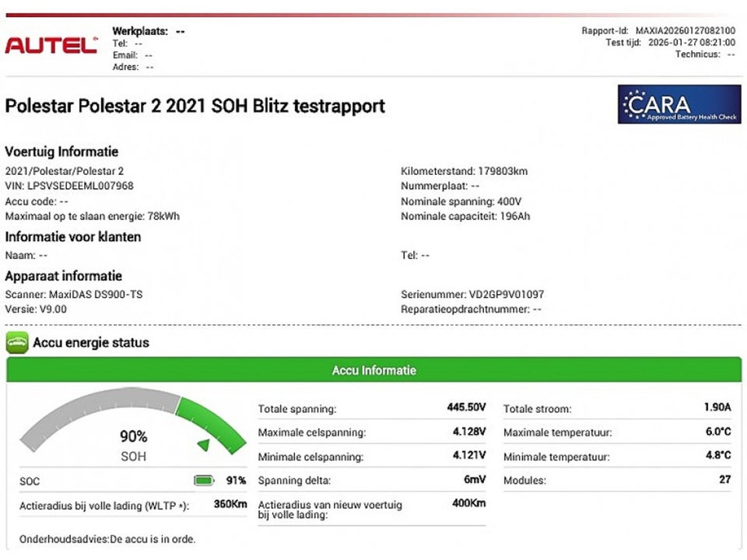Image resolution: width=747 pixels, height=560 pixels.
Task: Click the green SOC battery icon
Action: pos(204,481)
